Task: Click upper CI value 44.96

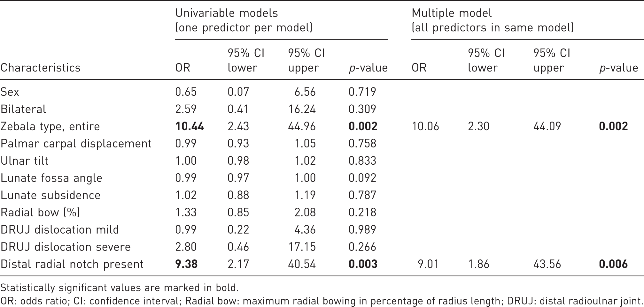Action: point(302,126)
